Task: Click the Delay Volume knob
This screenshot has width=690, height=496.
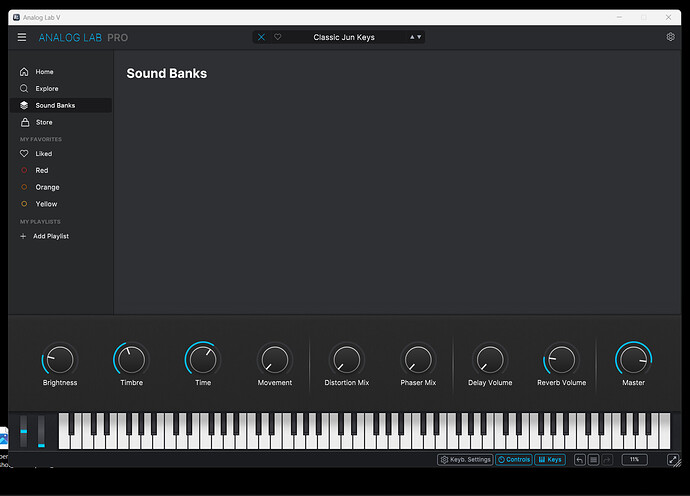Action: click(x=490, y=360)
